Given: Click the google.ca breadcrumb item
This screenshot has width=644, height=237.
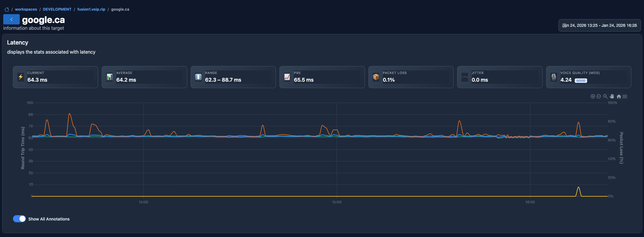Looking at the screenshot, I should point(120,9).
